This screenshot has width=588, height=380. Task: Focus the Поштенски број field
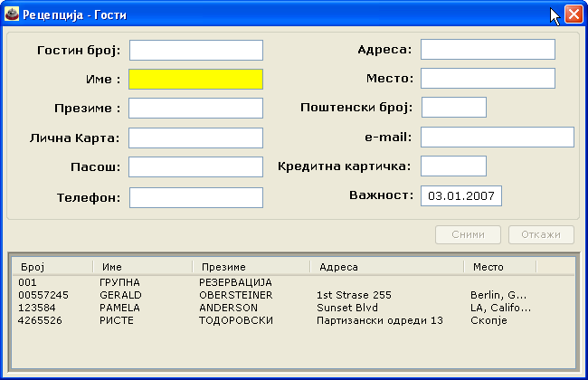tap(453, 108)
